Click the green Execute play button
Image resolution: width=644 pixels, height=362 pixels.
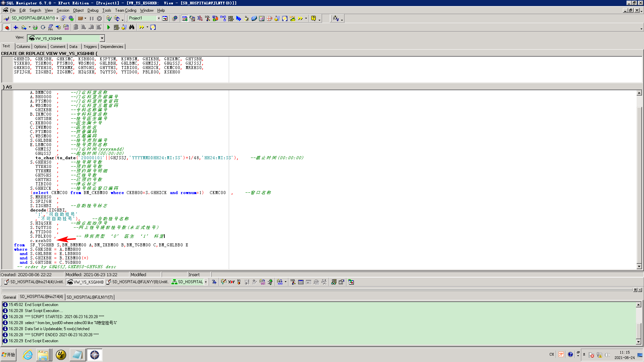pos(108,27)
